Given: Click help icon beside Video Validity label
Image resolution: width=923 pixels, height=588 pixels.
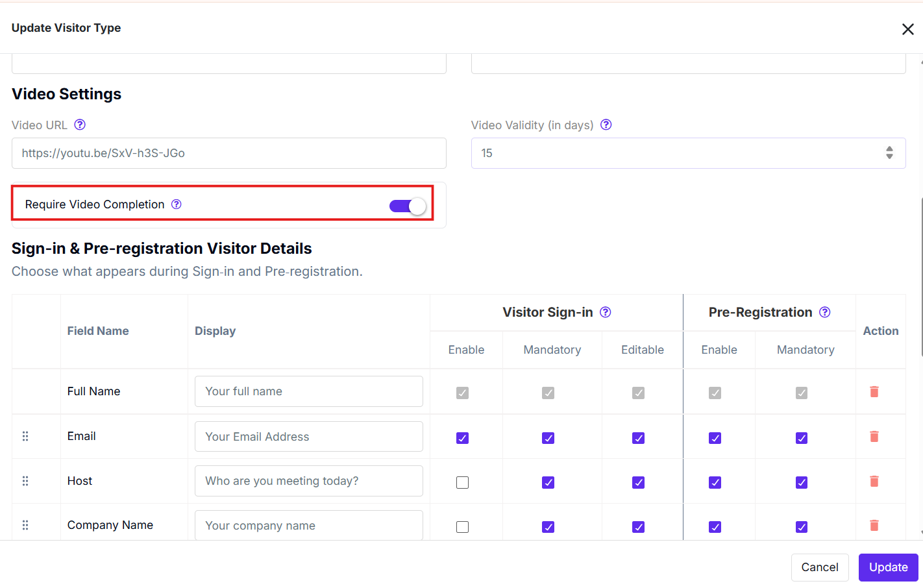Looking at the screenshot, I should [606, 125].
